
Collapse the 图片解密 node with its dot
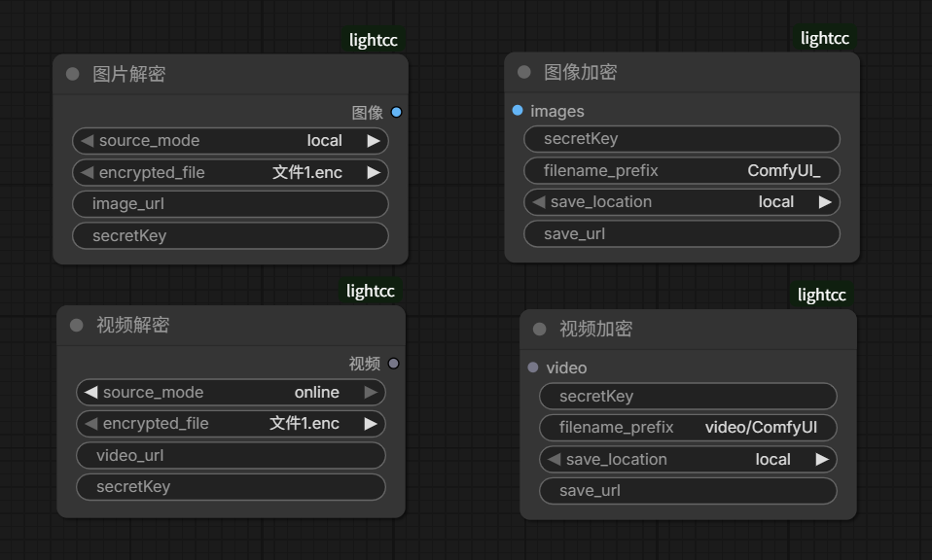click(73, 74)
